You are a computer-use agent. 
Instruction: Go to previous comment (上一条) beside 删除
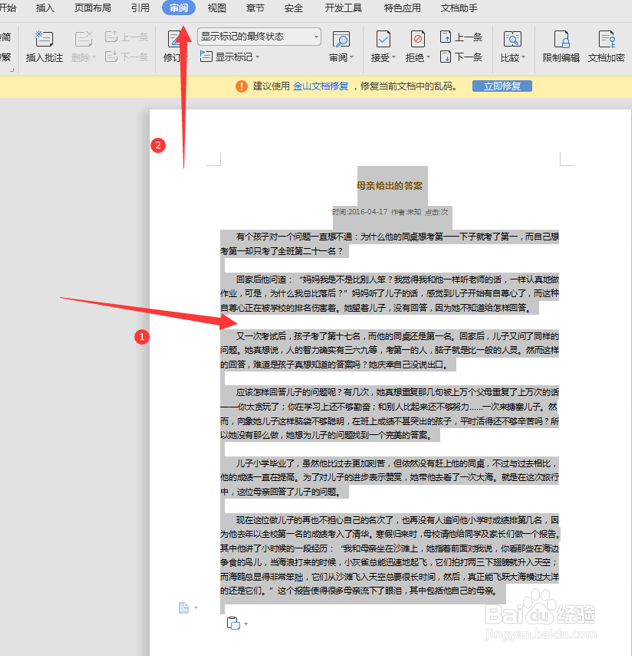126,37
